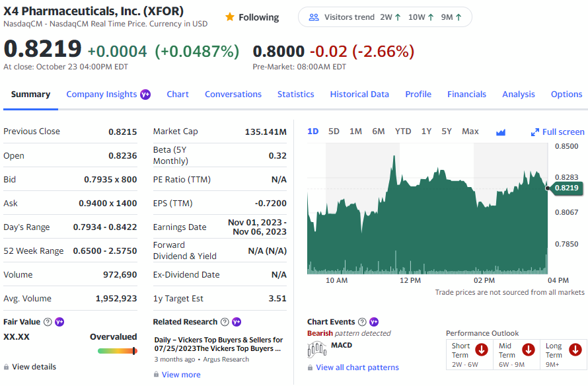Click the Market Cap value 135.141M
This screenshot has width=588, height=386.
pos(266,132)
